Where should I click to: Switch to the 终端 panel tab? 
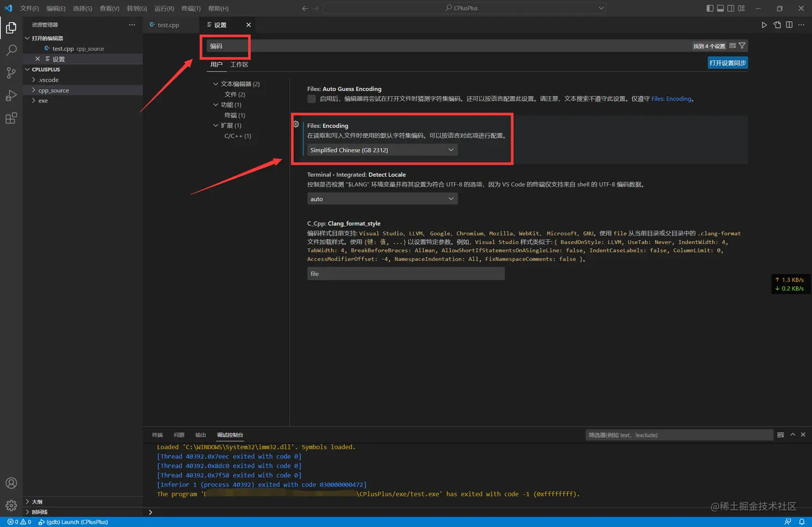(x=157, y=435)
